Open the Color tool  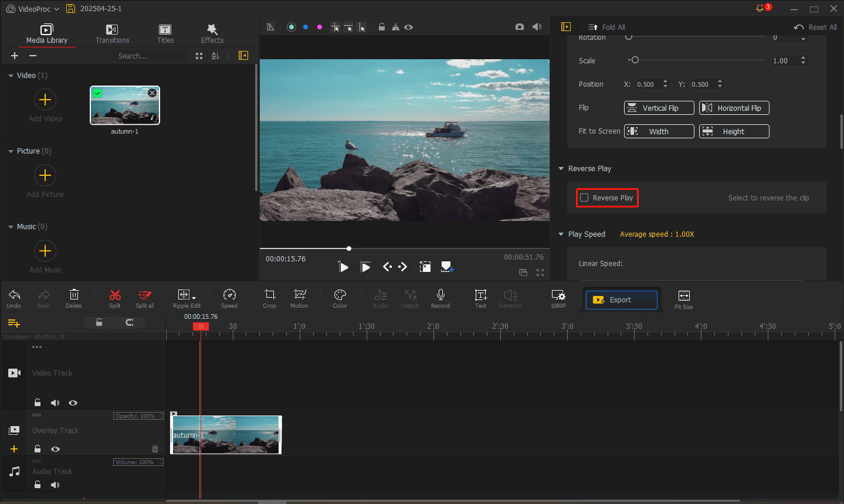[x=340, y=298]
